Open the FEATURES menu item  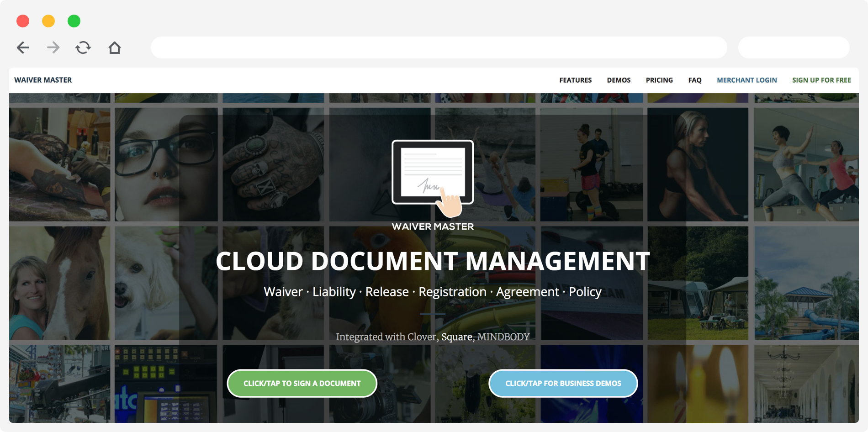[x=575, y=80]
